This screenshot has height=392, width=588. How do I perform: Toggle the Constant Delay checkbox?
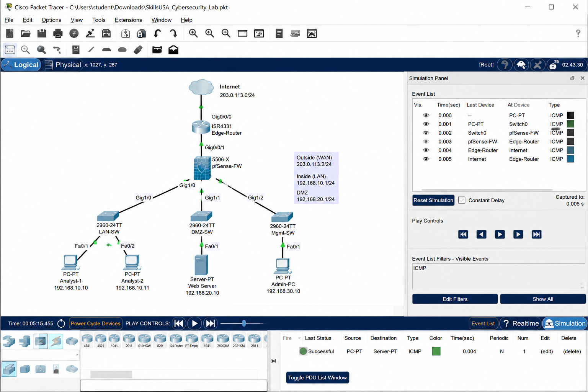[462, 200]
